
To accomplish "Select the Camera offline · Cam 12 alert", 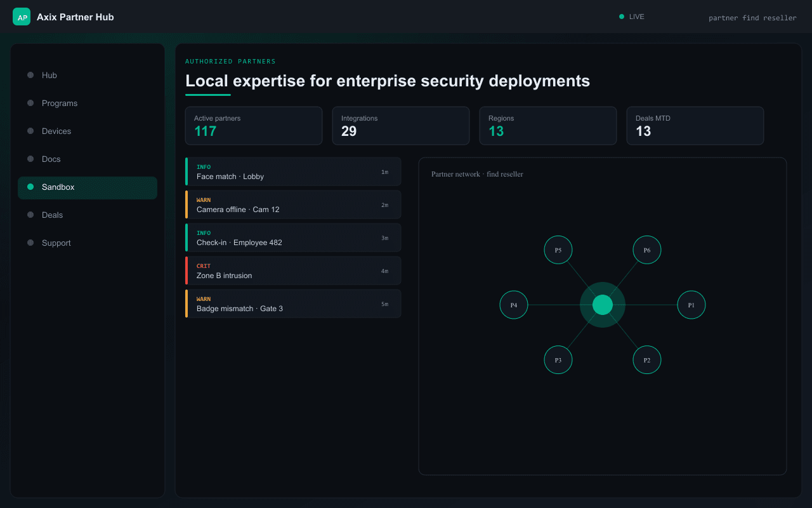I will (x=293, y=204).
